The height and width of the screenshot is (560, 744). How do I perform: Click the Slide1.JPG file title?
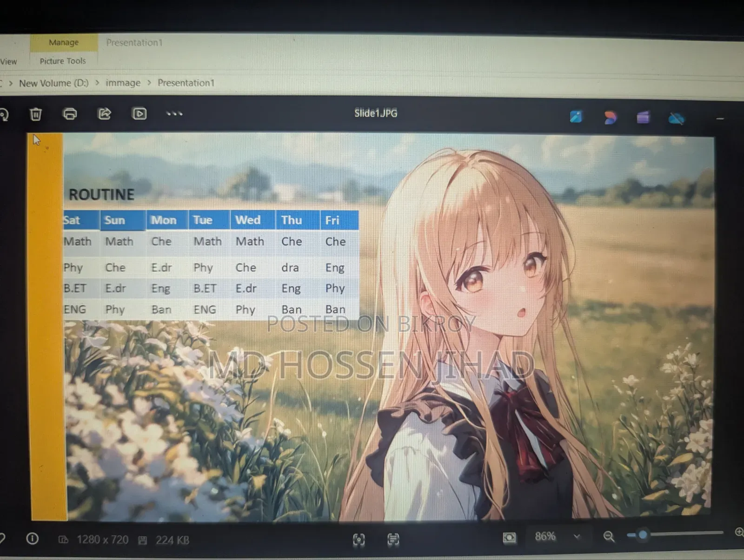(x=376, y=113)
